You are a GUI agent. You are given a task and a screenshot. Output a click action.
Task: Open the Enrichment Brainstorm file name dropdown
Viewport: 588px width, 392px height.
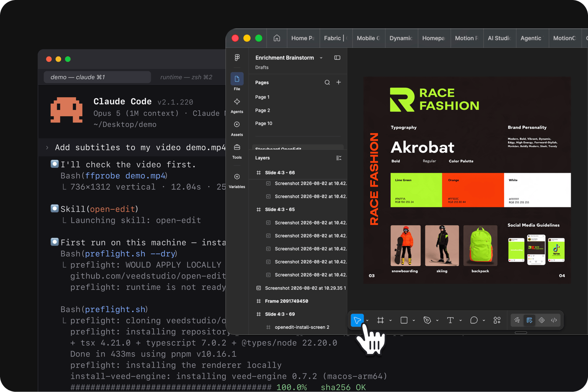click(x=321, y=58)
